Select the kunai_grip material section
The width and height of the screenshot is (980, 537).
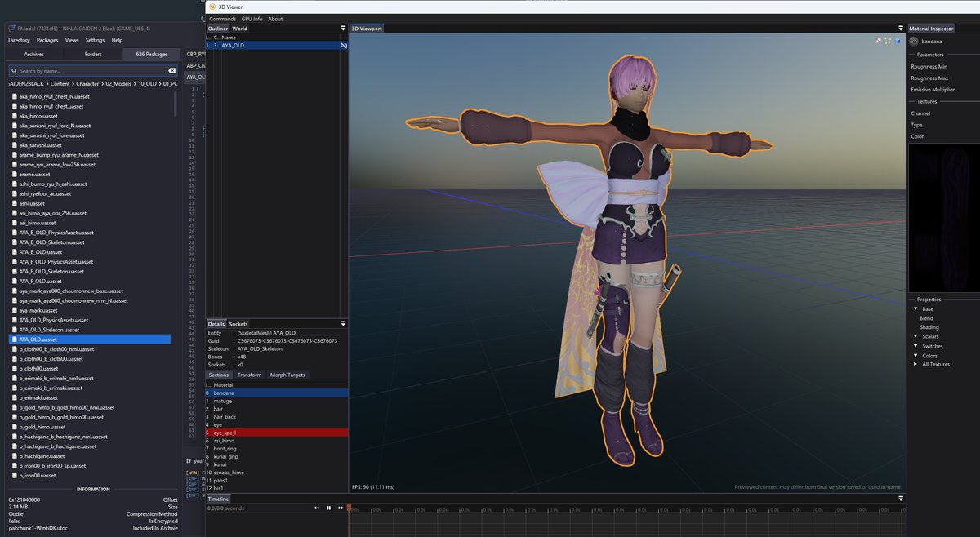tap(277, 456)
